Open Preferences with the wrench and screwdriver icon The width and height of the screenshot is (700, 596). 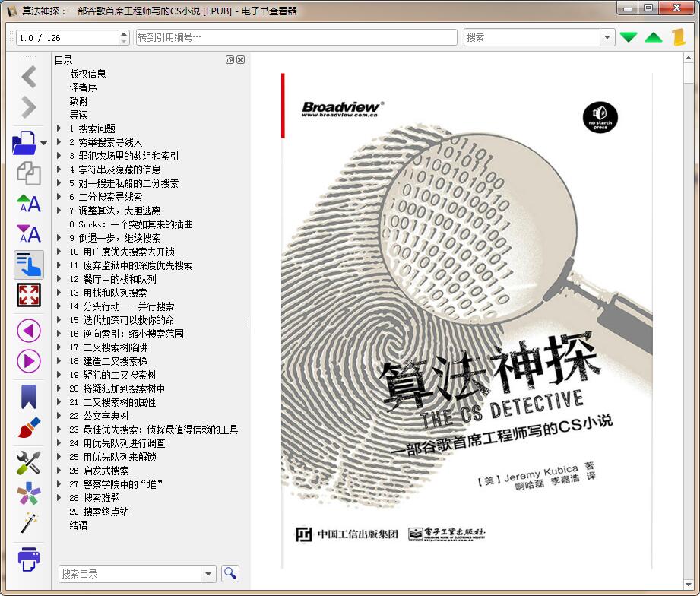(x=29, y=462)
